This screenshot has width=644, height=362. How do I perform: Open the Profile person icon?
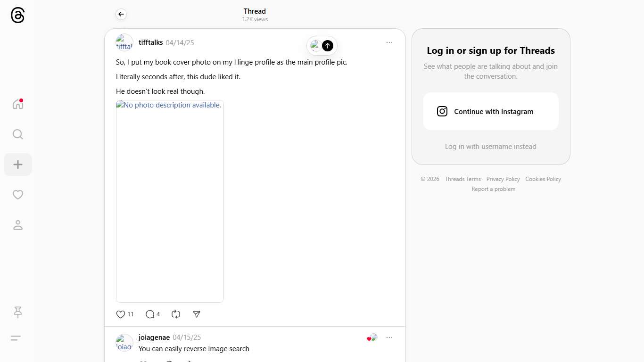click(x=18, y=225)
